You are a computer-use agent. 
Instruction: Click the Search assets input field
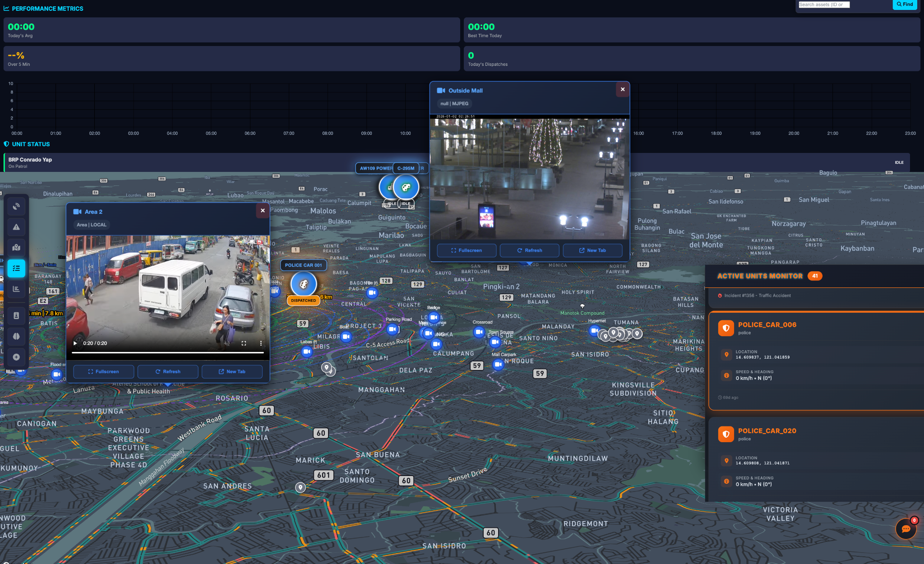[824, 5]
